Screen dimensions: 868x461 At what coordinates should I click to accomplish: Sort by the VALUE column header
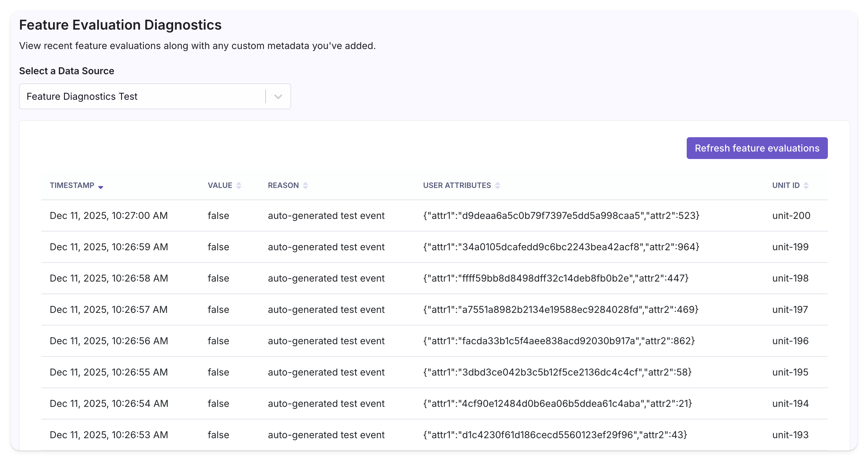220,186
